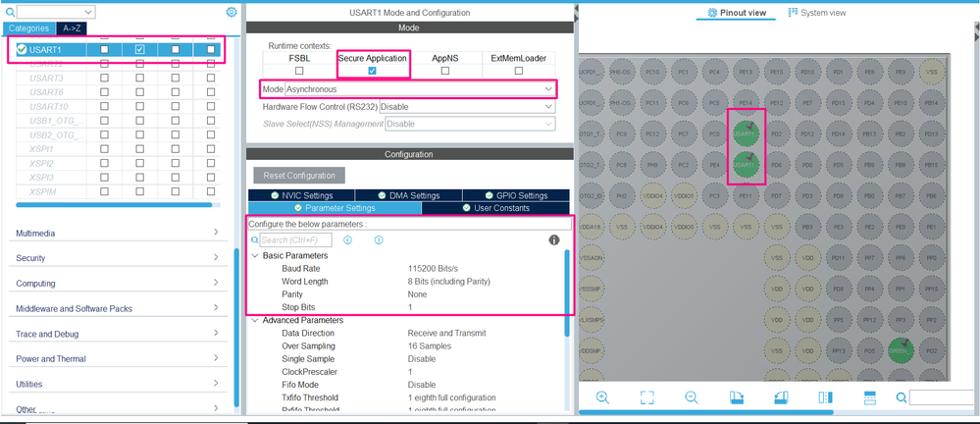Open the Parameter Settings tab
Image resolution: width=980 pixels, height=424 pixels.
[335, 208]
